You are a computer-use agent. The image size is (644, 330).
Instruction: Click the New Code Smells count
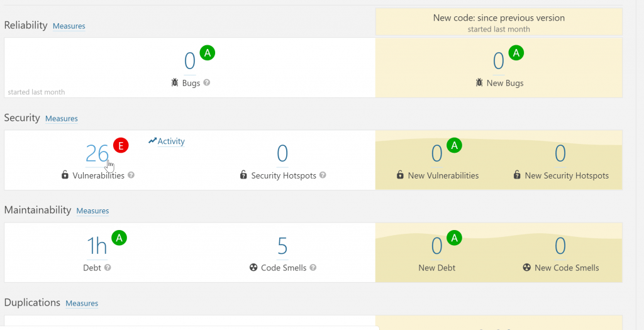[560, 246]
